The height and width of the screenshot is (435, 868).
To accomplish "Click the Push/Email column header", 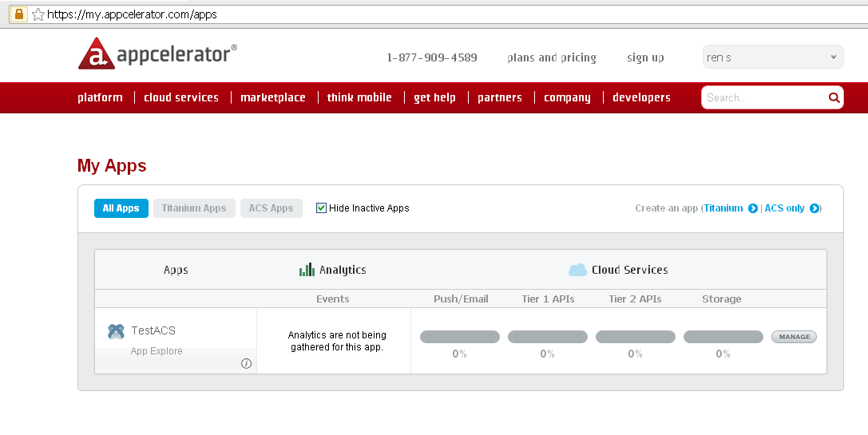I will 461,299.
